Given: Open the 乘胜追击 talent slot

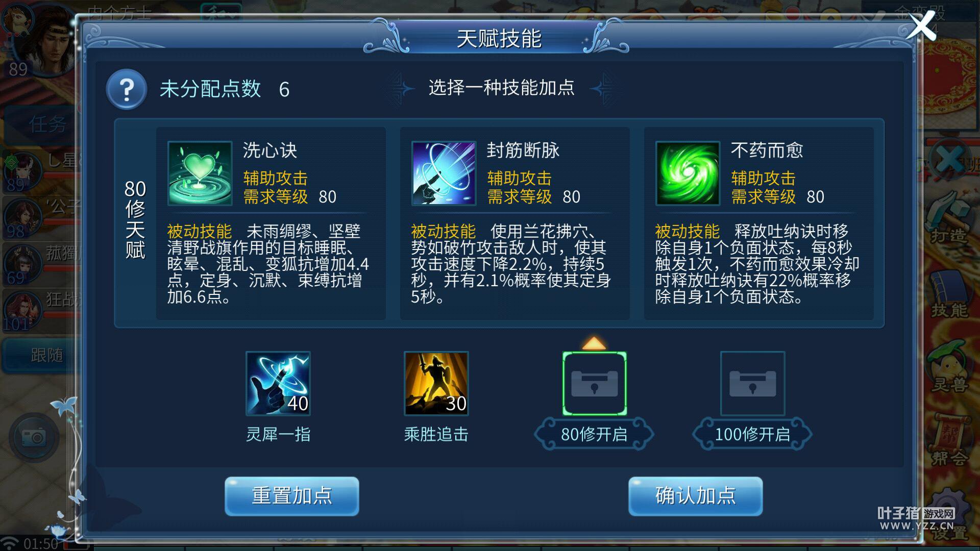Looking at the screenshot, I should click(x=436, y=384).
